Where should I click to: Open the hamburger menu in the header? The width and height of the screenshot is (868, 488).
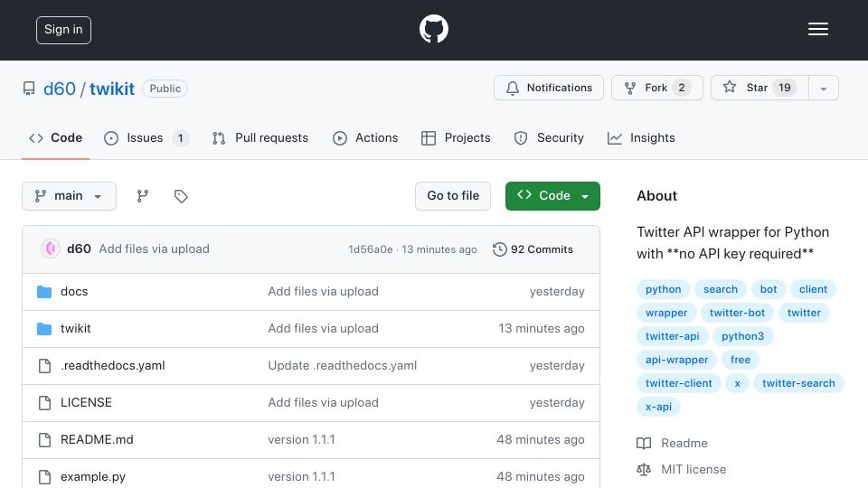tap(817, 29)
